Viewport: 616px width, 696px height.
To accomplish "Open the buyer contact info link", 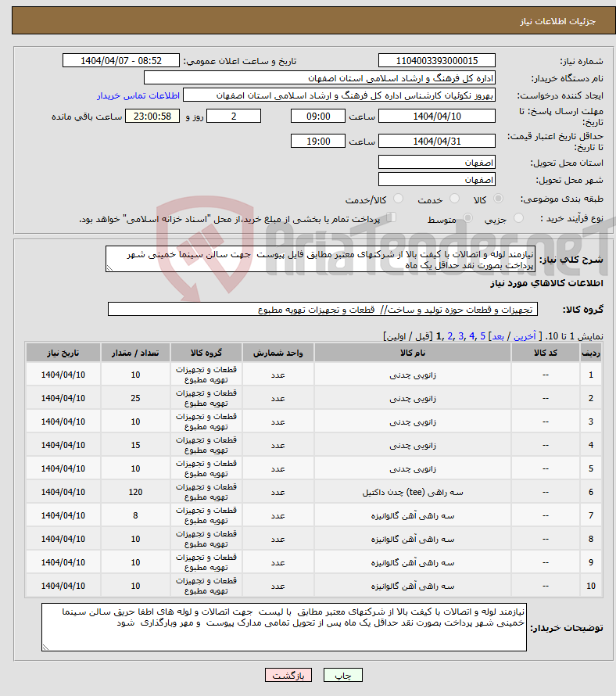I will 138,95.
